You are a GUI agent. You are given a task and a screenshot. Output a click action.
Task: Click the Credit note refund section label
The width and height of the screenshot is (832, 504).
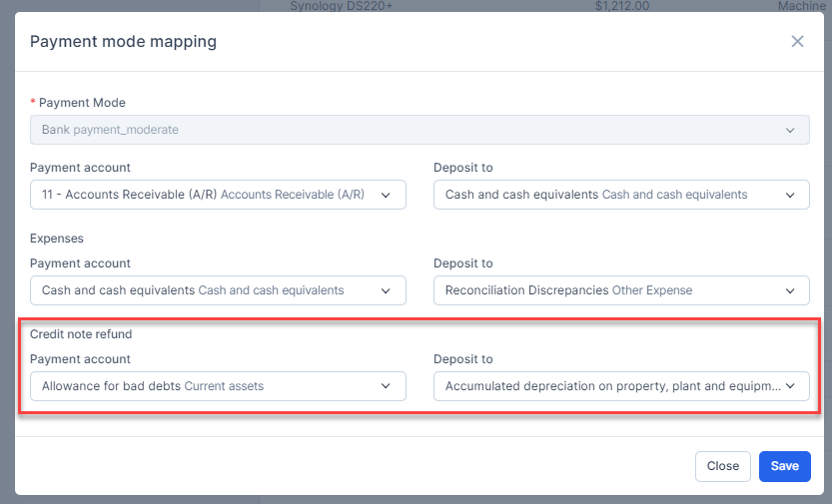81,334
